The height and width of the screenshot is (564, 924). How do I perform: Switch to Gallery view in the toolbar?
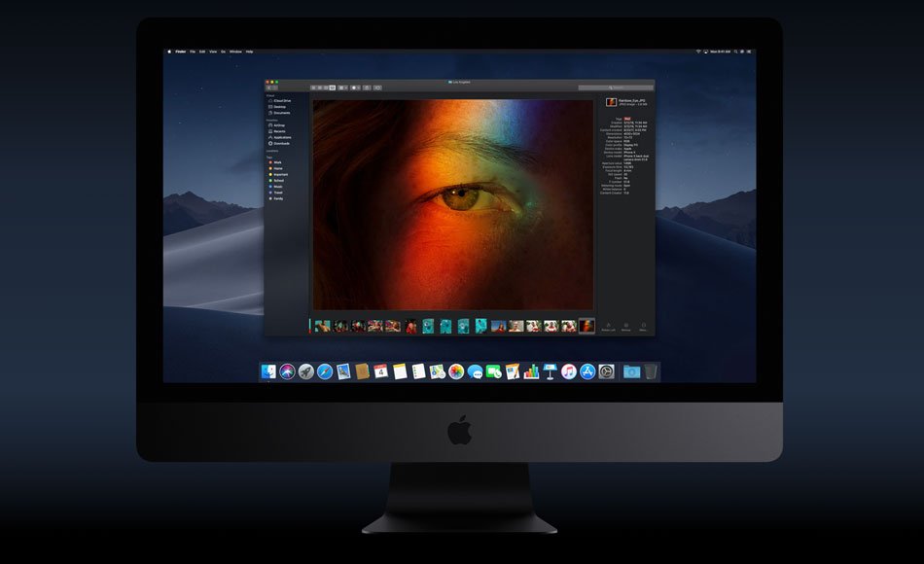pos(333,88)
